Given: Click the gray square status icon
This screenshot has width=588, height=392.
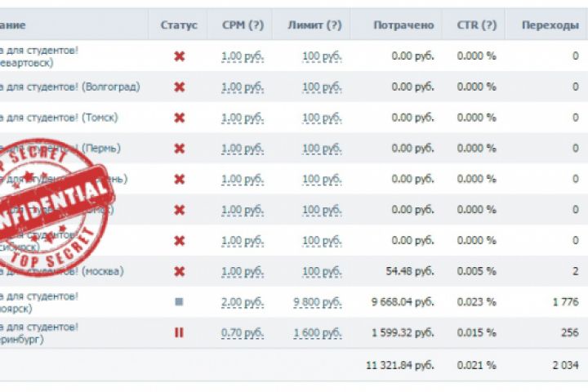Looking at the screenshot, I should tap(179, 301).
